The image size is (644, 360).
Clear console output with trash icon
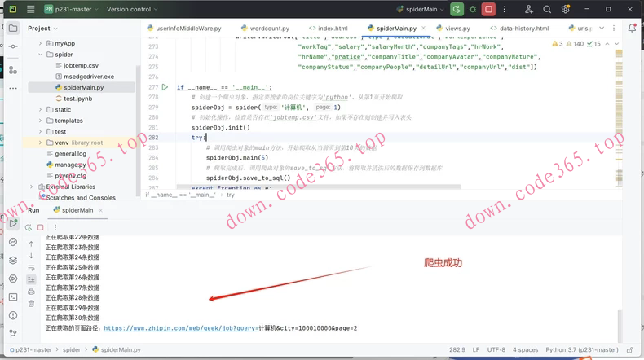click(32, 303)
